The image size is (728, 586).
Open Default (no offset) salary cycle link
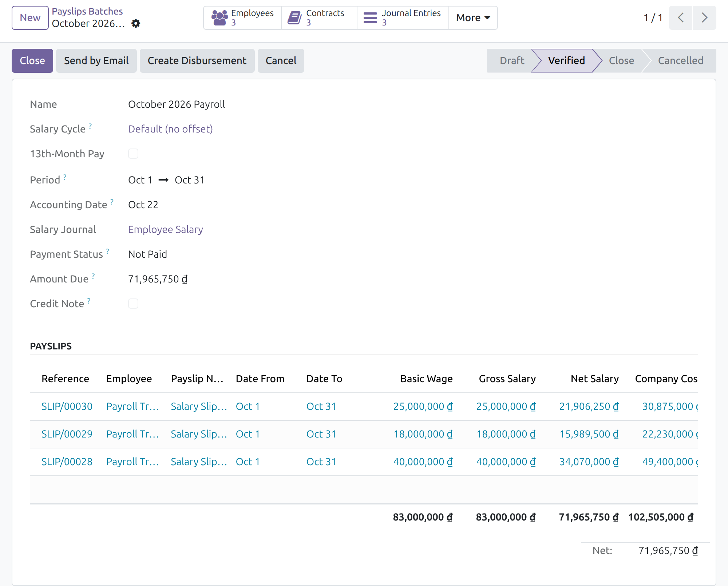pyautogui.click(x=170, y=129)
